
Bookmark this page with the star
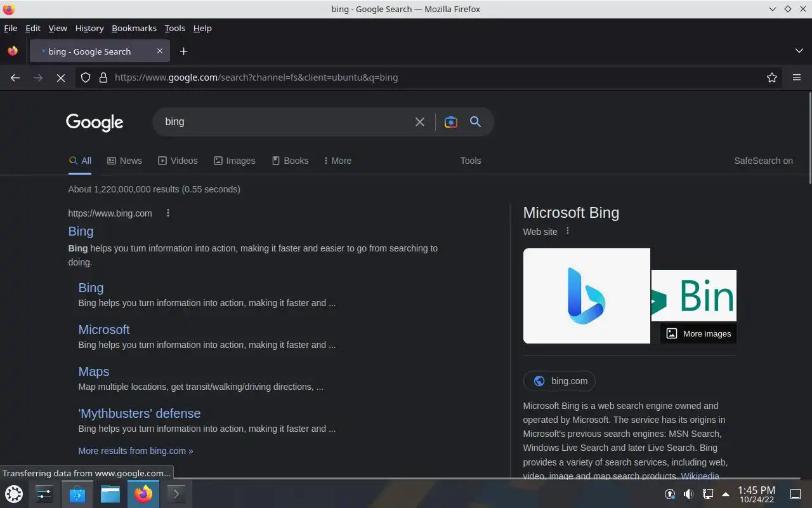(x=772, y=77)
